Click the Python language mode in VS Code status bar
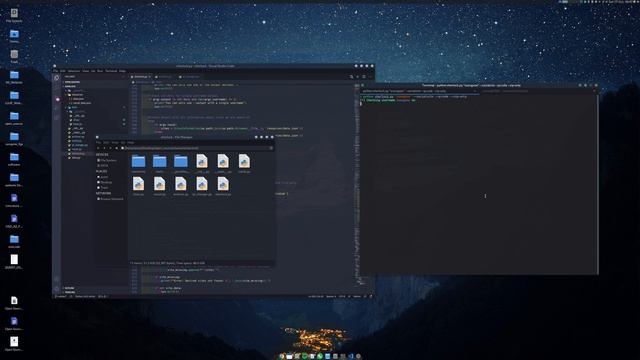The height and width of the screenshot is (360, 640). [x=357, y=296]
